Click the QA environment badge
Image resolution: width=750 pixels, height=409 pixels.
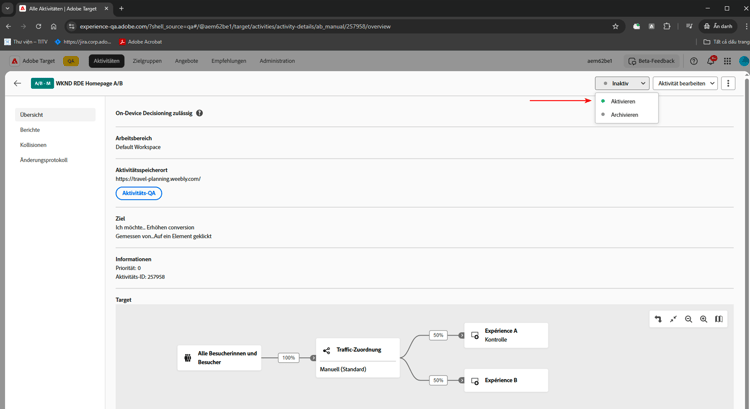tap(71, 61)
